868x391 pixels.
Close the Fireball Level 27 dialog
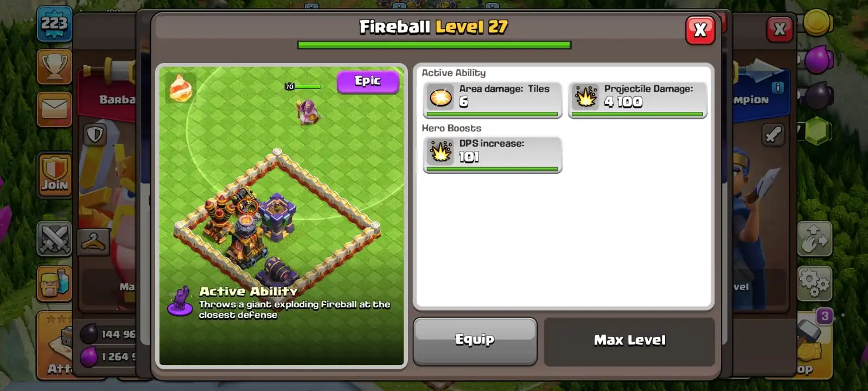700,29
